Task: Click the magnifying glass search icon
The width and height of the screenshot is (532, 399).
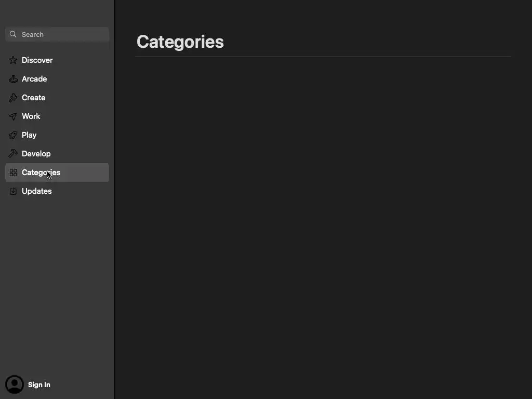Action: [13, 34]
